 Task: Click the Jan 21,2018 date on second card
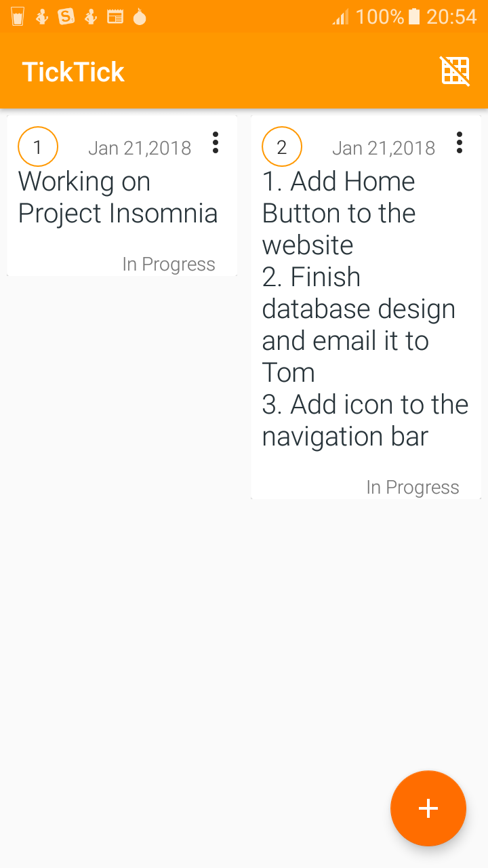click(x=384, y=148)
